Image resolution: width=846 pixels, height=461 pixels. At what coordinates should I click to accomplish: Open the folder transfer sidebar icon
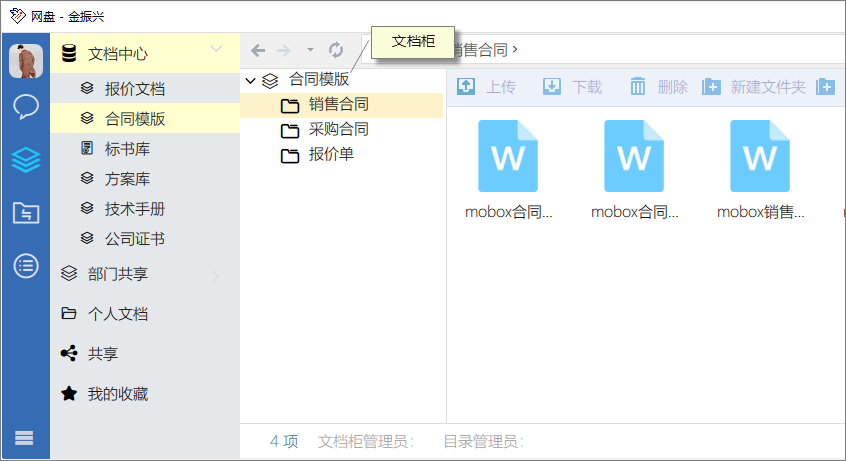26,212
